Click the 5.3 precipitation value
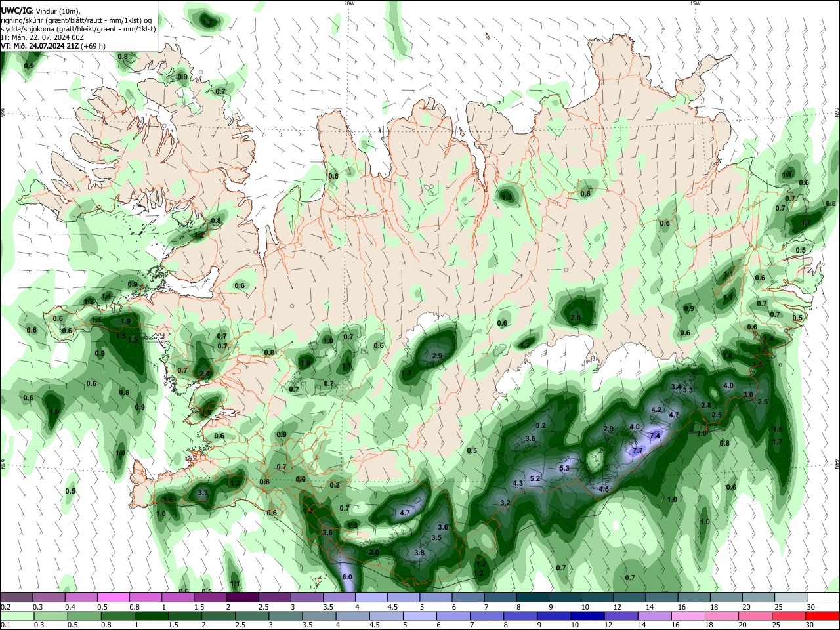840x630 pixels. coord(564,468)
